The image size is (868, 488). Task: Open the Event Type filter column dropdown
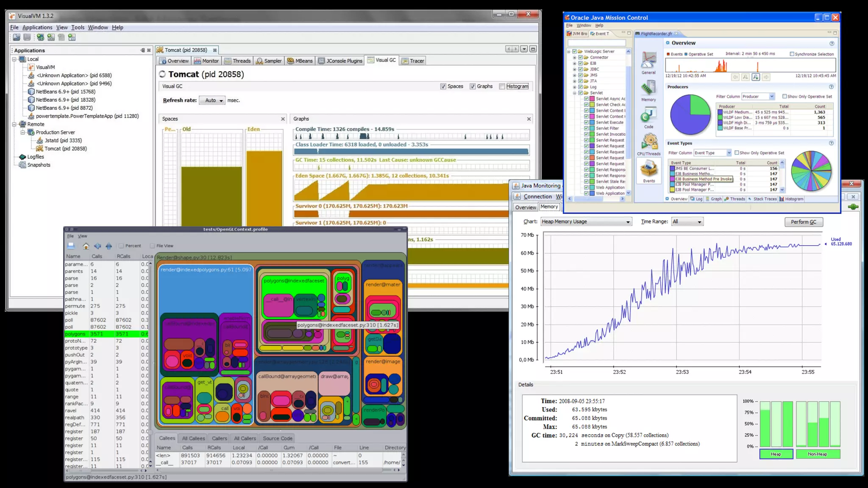click(712, 153)
